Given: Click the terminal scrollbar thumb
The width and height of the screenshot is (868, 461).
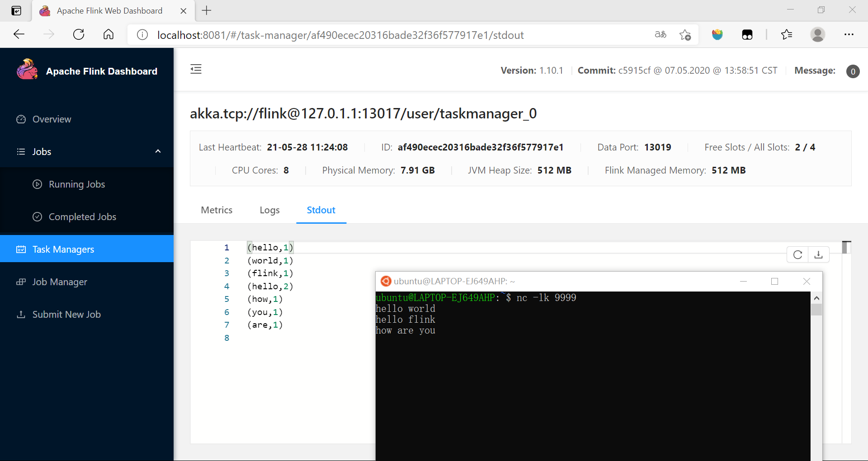Looking at the screenshot, I should (x=816, y=310).
